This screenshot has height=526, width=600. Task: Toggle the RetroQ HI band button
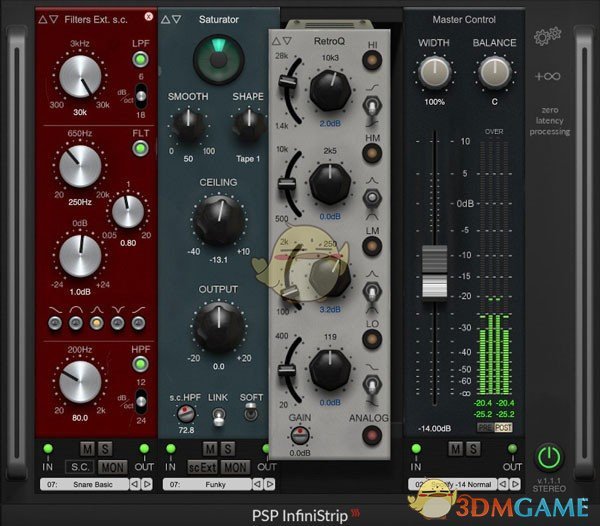tap(372, 60)
